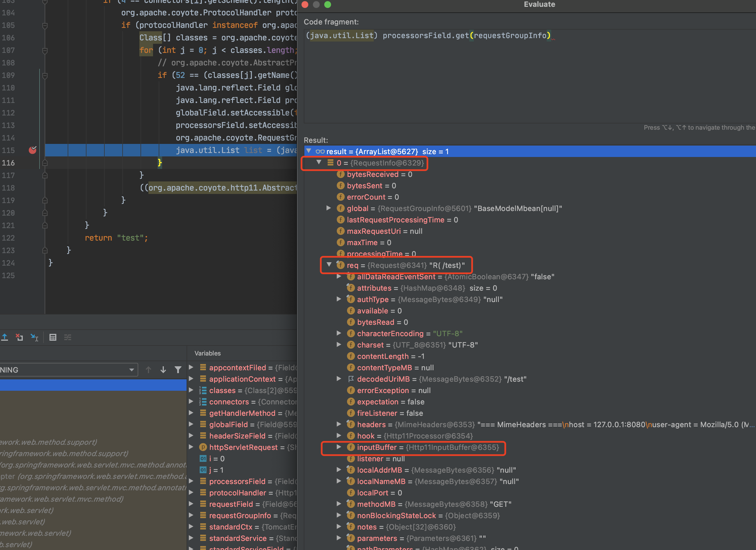Viewport: 756px width, 550px height.
Task: Expand the characterEncoding field
Action: tap(339, 333)
